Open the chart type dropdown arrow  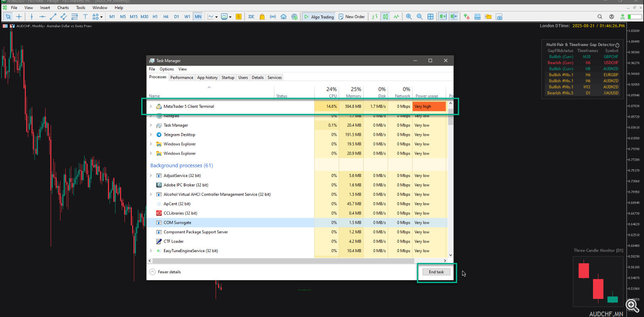[x=216, y=16]
